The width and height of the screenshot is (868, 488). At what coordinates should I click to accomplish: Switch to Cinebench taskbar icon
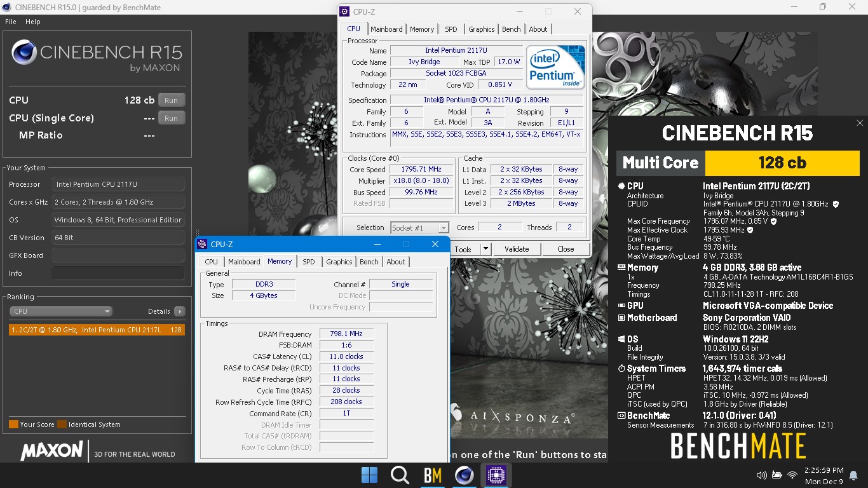pyautogui.click(x=465, y=475)
